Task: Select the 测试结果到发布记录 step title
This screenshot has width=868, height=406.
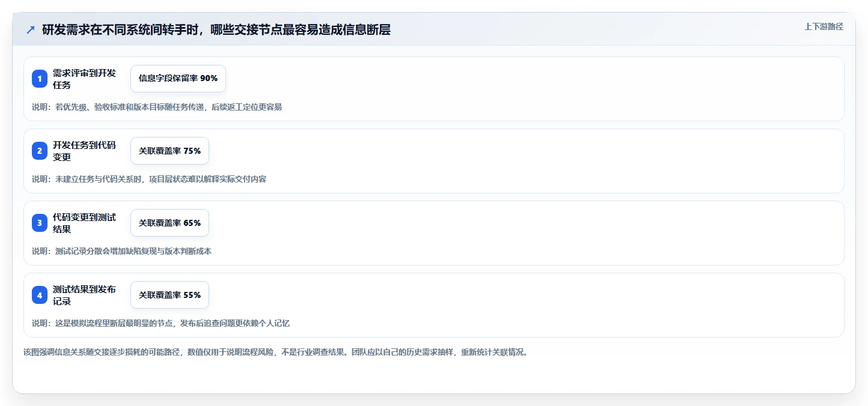Action: pyautogui.click(x=84, y=295)
